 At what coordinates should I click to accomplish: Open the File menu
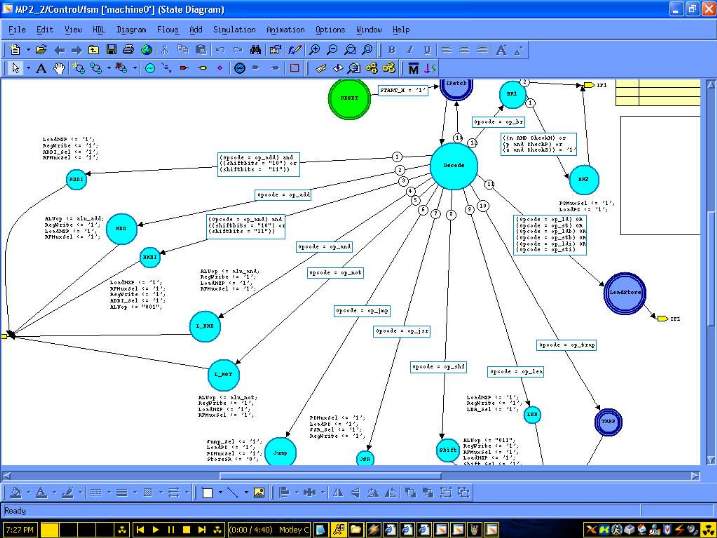point(17,29)
